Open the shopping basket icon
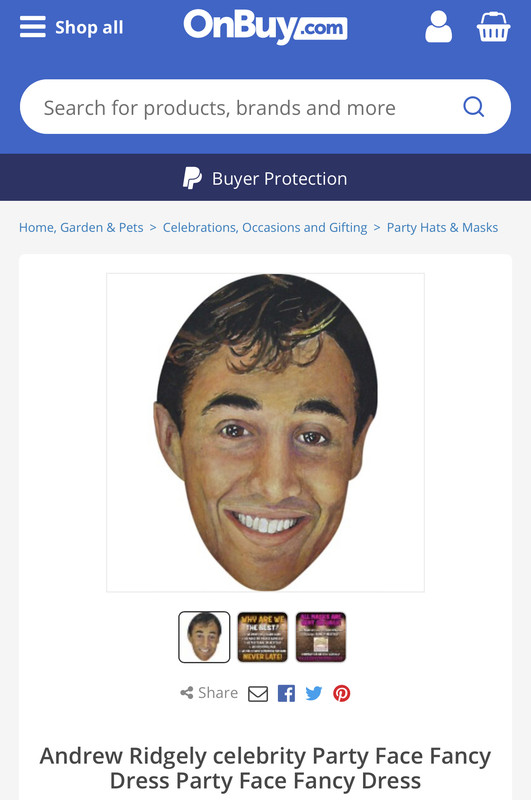 pos(493,27)
